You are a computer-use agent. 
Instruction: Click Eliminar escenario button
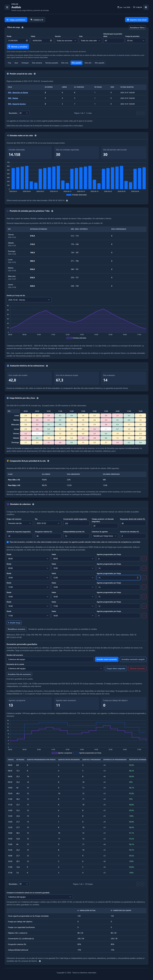(x=137, y=668)
